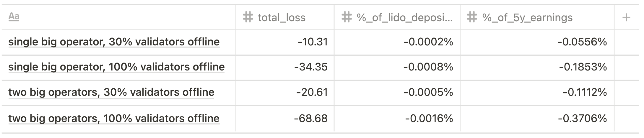Open row 'two big operators, 100% validators offline'
This screenshot has width=644, height=138.
(114, 118)
